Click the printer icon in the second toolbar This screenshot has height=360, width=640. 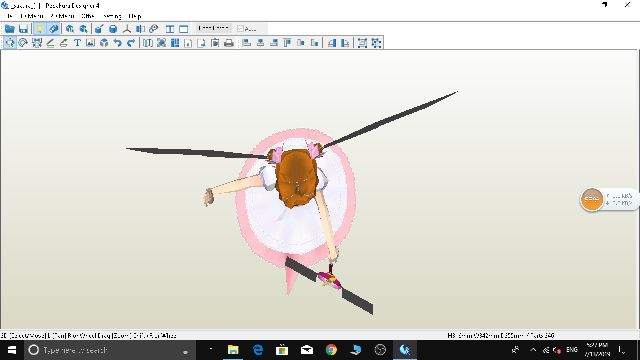229,42
